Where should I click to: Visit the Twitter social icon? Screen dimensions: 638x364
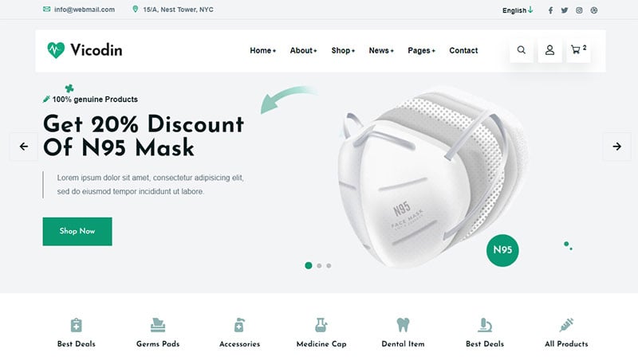click(x=565, y=10)
